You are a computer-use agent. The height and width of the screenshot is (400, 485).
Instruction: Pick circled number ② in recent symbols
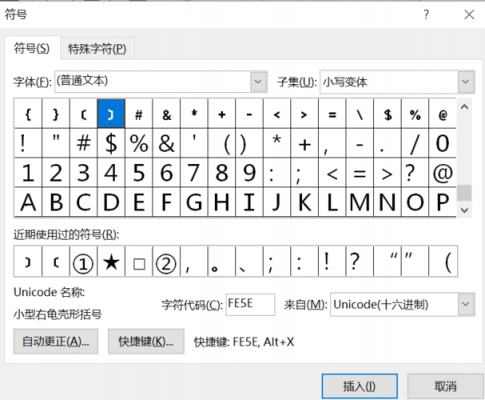[167, 262]
